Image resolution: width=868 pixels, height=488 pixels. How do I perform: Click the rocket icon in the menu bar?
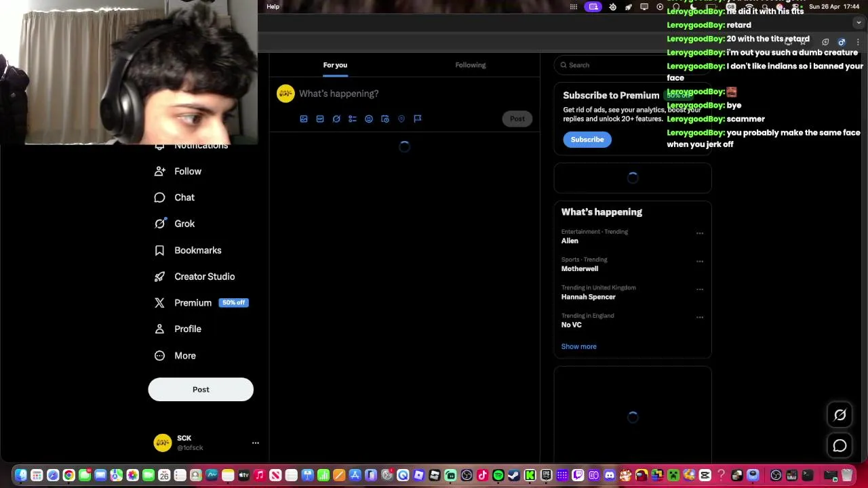click(x=628, y=7)
